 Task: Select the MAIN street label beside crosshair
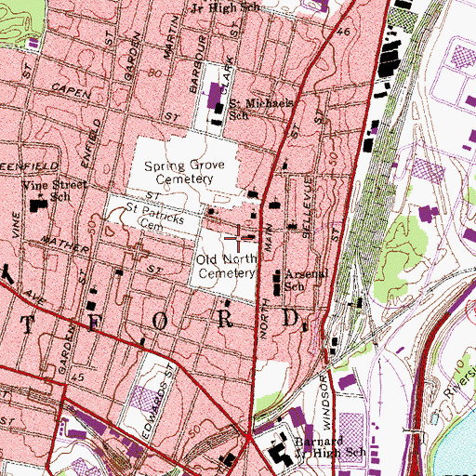tap(269, 238)
